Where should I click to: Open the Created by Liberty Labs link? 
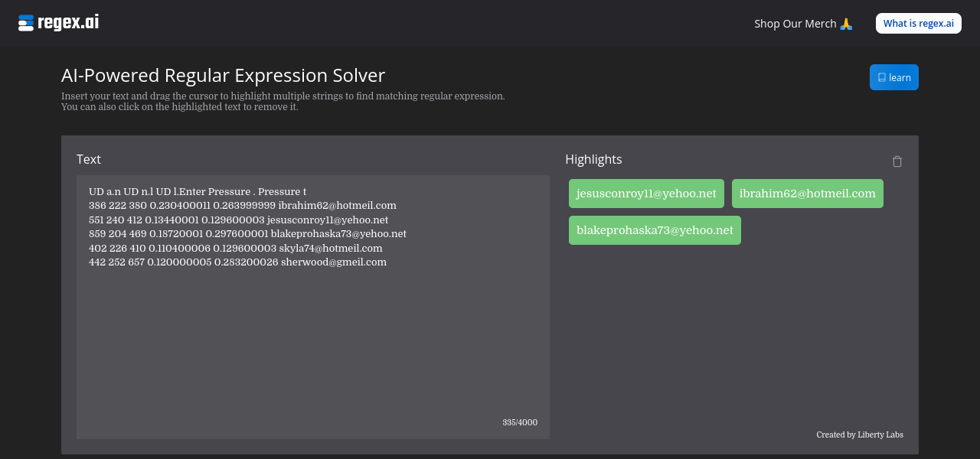(860, 435)
